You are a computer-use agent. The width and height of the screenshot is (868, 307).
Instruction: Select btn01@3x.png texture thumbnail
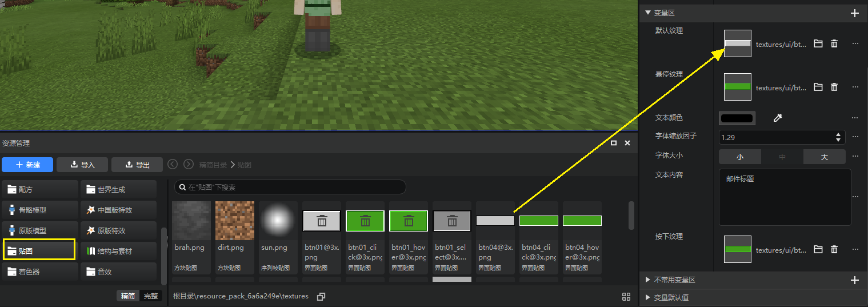pyautogui.click(x=322, y=221)
